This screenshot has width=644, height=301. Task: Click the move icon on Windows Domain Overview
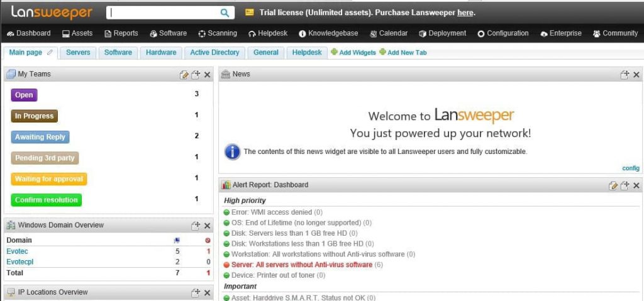(196, 226)
